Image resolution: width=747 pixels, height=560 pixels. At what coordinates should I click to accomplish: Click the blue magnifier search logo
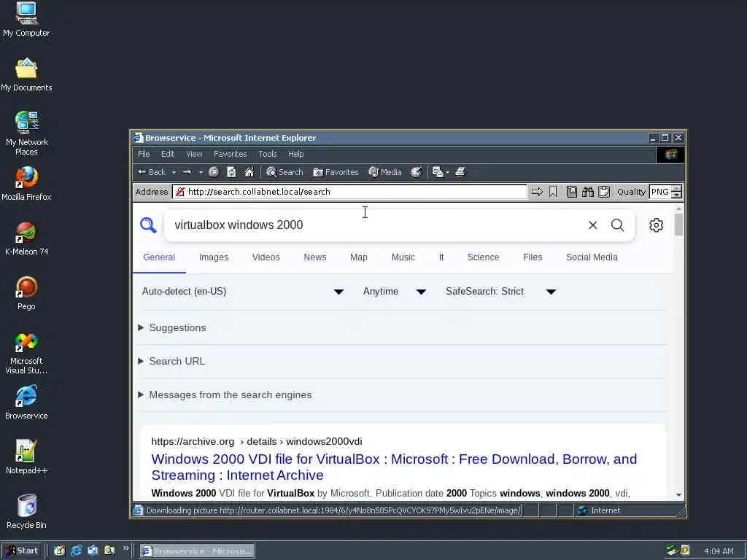(148, 225)
